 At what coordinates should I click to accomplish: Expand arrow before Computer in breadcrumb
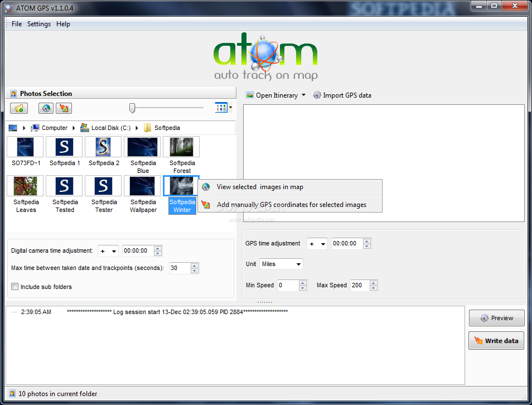click(x=24, y=128)
